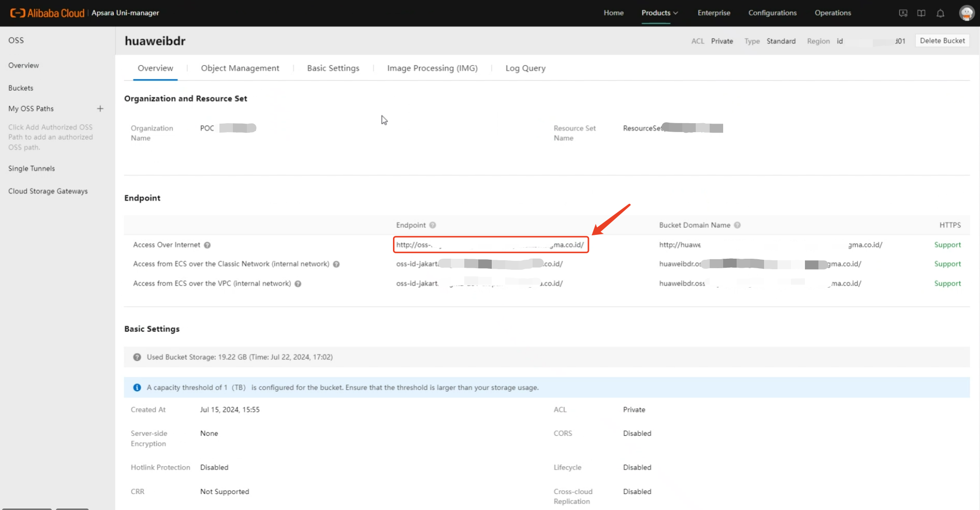Image resolution: width=980 pixels, height=510 pixels.
Task: Add an authorized OSS path with plus icon
Action: pos(100,109)
